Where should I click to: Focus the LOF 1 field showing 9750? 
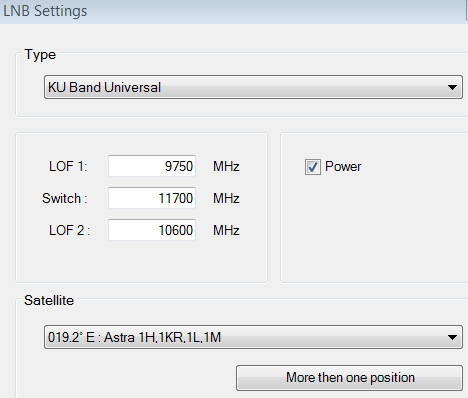point(152,166)
